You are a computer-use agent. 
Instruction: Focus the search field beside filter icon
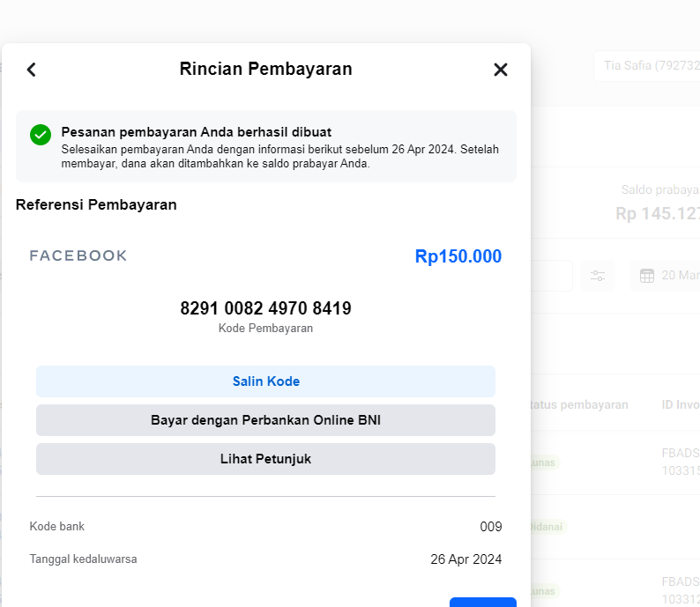click(552, 276)
